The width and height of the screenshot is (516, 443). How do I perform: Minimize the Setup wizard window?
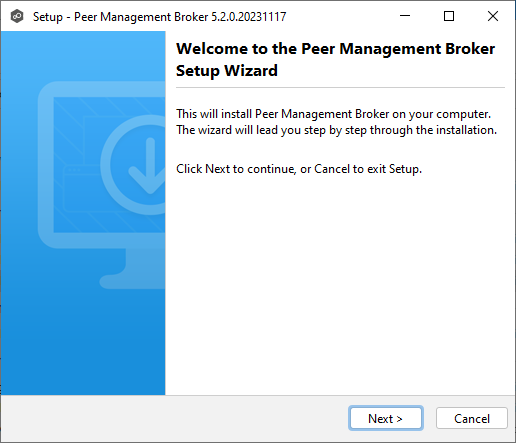tap(405, 16)
